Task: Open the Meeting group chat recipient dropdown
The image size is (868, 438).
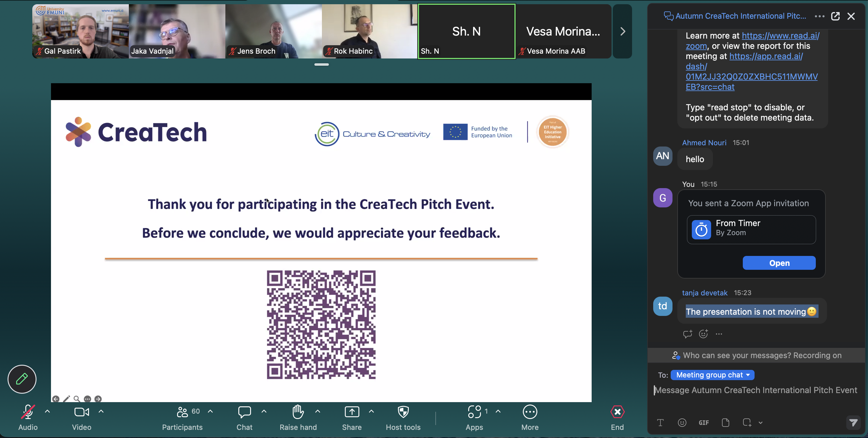Action: click(712, 375)
